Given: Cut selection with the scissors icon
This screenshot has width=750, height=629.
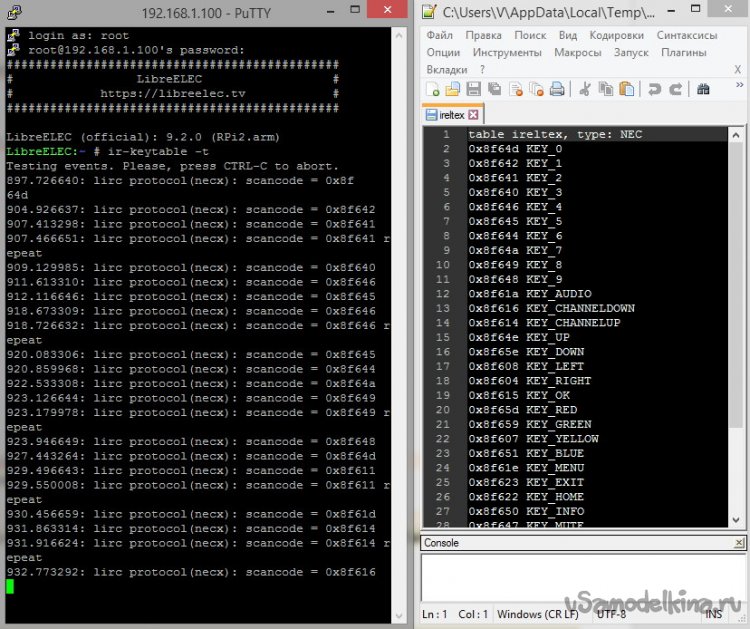Looking at the screenshot, I should (586, 89).
